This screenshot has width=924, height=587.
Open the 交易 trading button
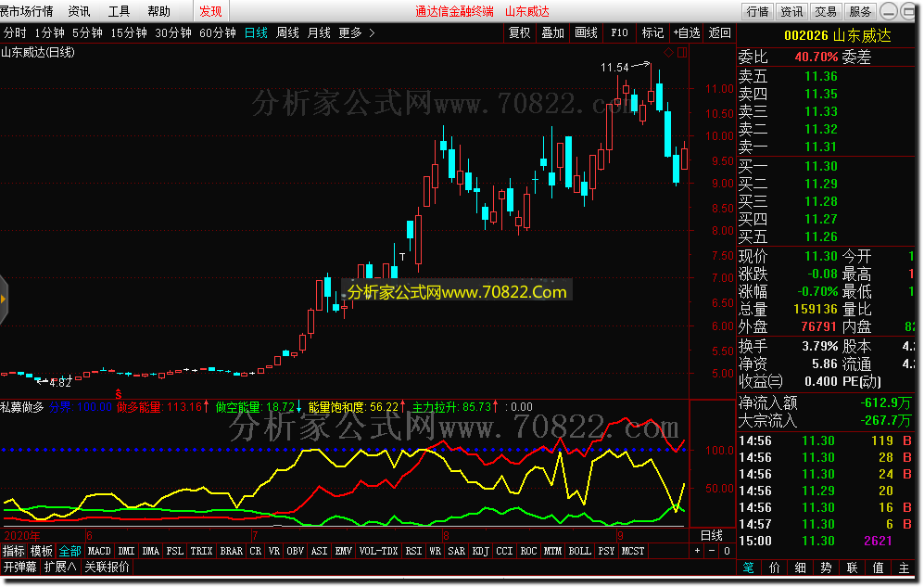pos(826,11)
